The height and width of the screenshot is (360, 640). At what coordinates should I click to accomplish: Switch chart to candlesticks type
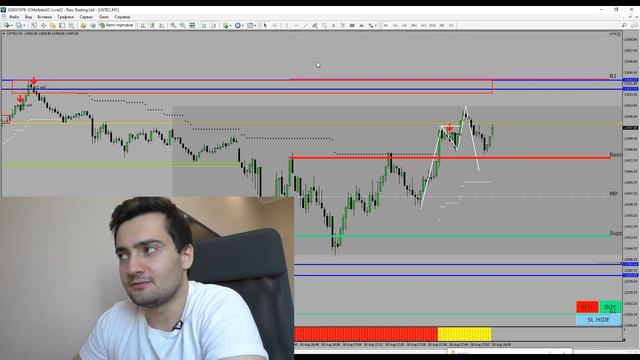[152, 25]
